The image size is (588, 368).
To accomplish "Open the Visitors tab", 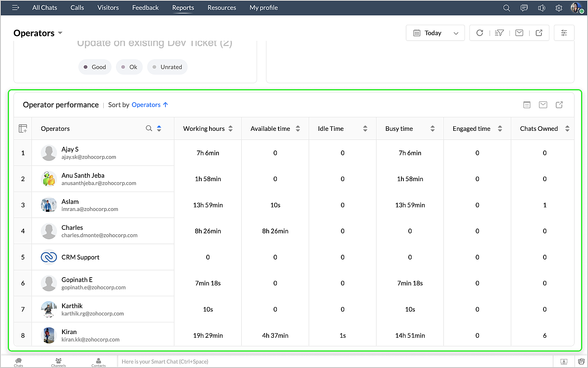I will [x=108, y=8].
